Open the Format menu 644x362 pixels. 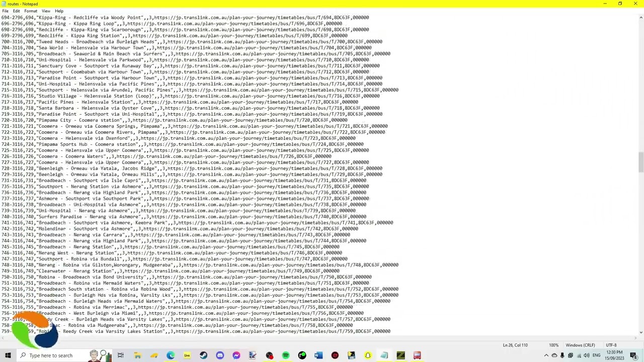(x=31, y=11)
